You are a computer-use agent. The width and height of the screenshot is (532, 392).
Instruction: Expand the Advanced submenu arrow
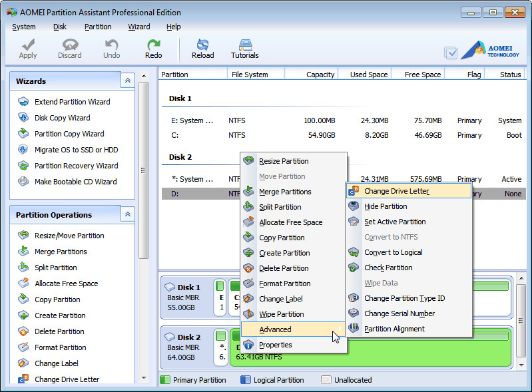click(340, 329)
